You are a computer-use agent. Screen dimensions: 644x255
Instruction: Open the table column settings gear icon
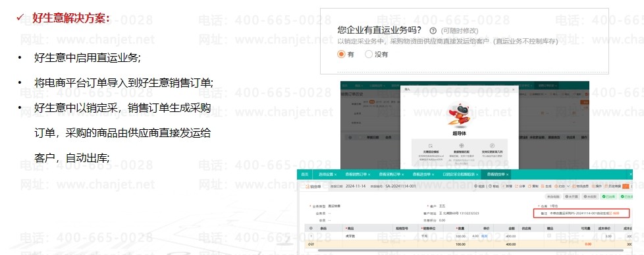(x=311, y=228)
